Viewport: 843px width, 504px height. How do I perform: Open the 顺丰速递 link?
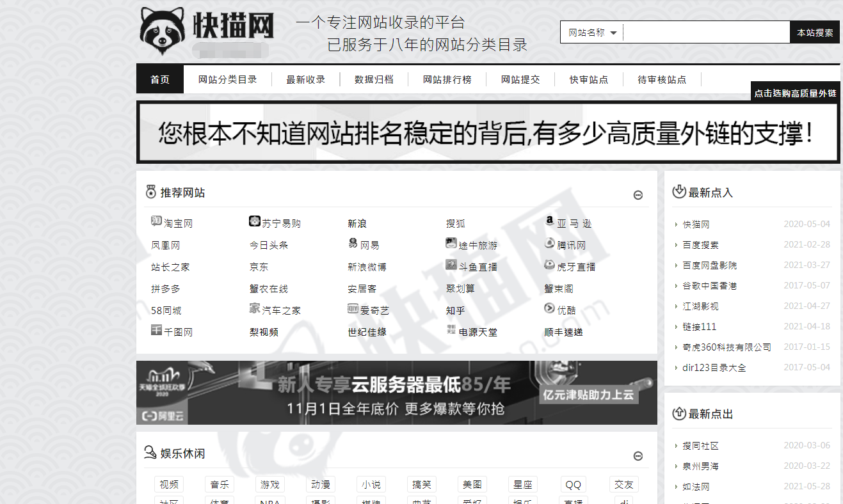[x=563, y=333]
